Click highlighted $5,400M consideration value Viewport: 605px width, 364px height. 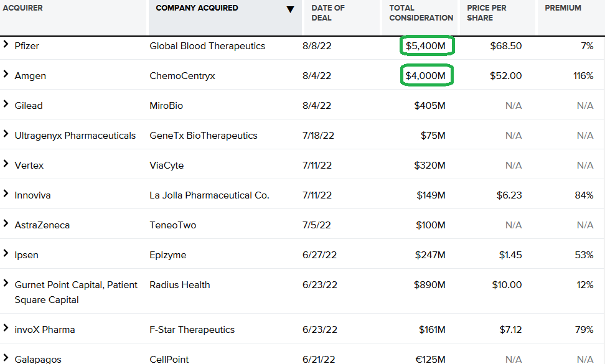(x=426, y=46)
